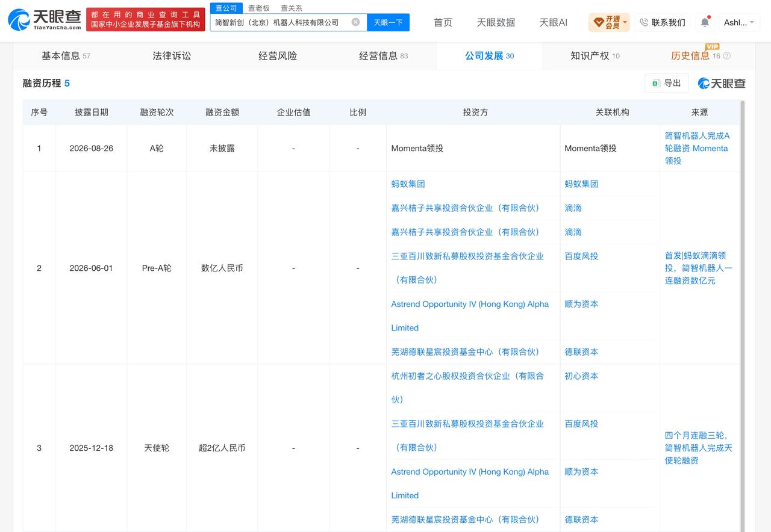771x532 pixels.
Task: Go to 首页 in top navigation
Action: 443,22
